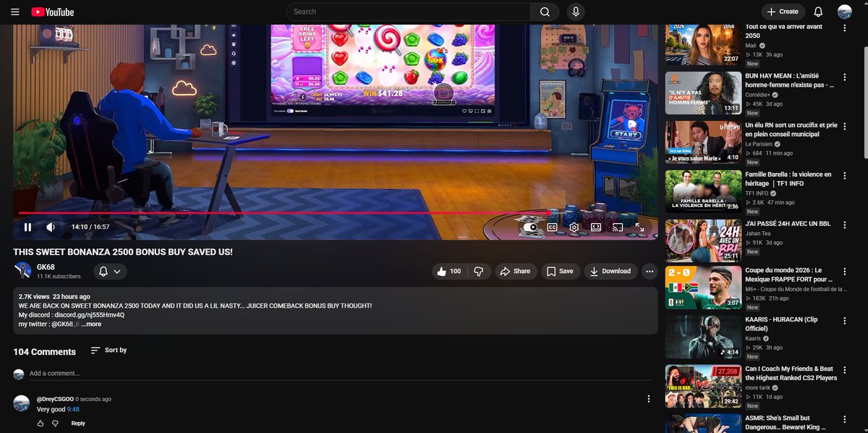The image size is (868, 433).
Task: Click the progress bar scrubber dot
Action: coord(547,213)
